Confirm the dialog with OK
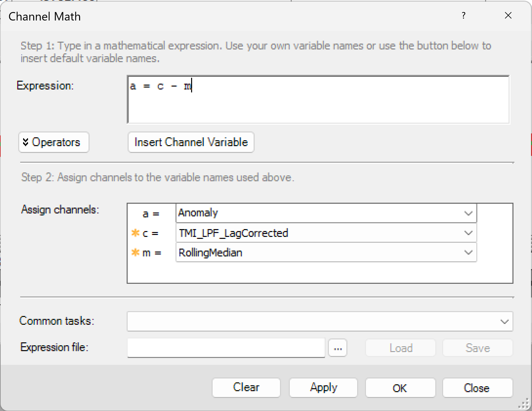 (x=400, y=388)
